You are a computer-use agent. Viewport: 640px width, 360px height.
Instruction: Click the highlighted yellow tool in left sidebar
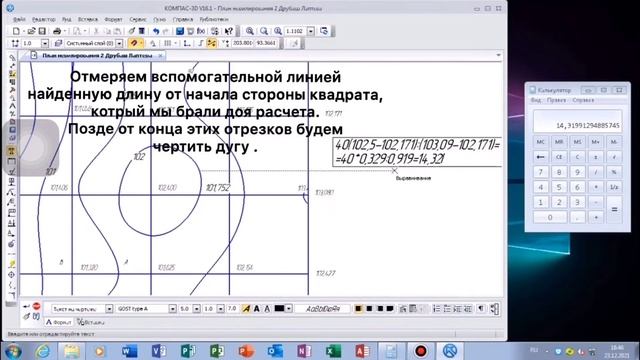pos(11,151)
